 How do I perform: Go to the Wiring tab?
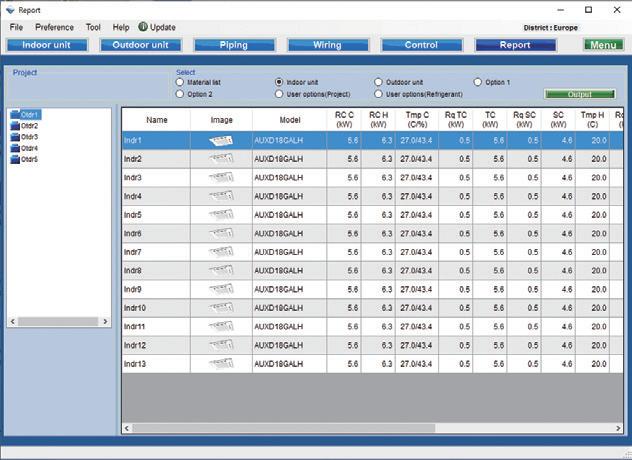pyautogui.click(x=328, y=45)
